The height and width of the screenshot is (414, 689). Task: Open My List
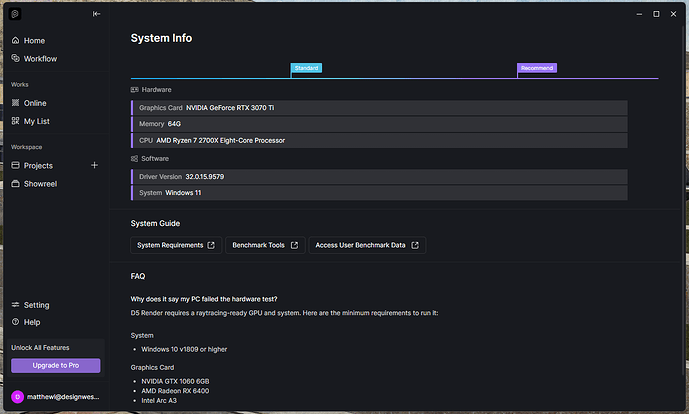(x=36, y=121)
